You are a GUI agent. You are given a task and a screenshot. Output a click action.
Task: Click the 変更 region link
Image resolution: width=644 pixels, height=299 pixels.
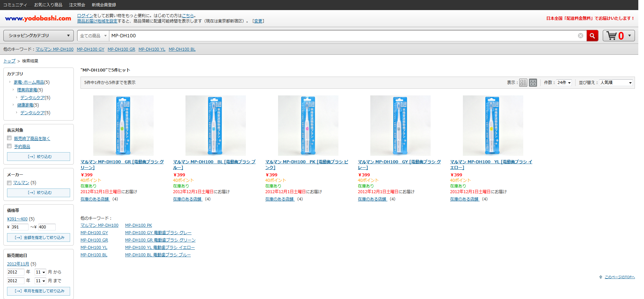[258, 21]
